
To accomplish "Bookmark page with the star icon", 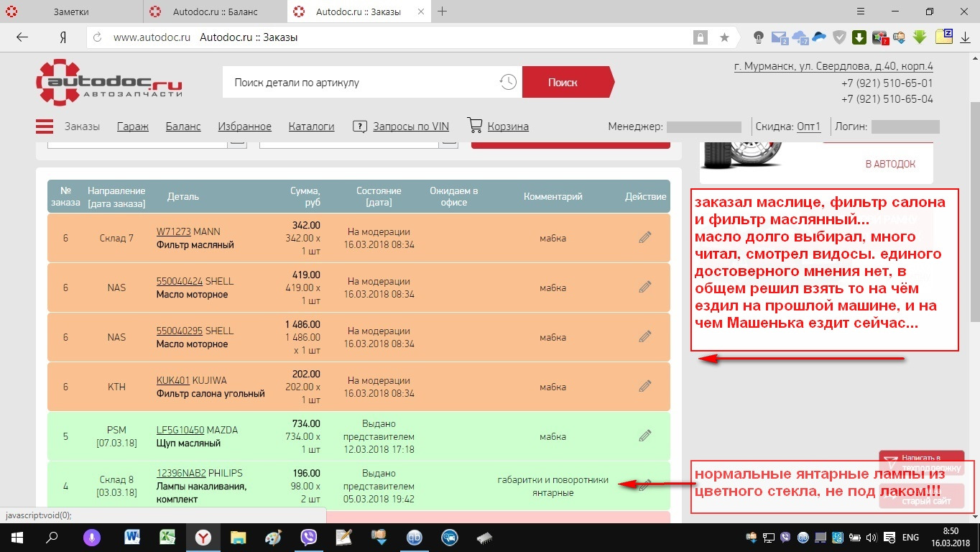I will pyautogui.click(x=724, y=37).
